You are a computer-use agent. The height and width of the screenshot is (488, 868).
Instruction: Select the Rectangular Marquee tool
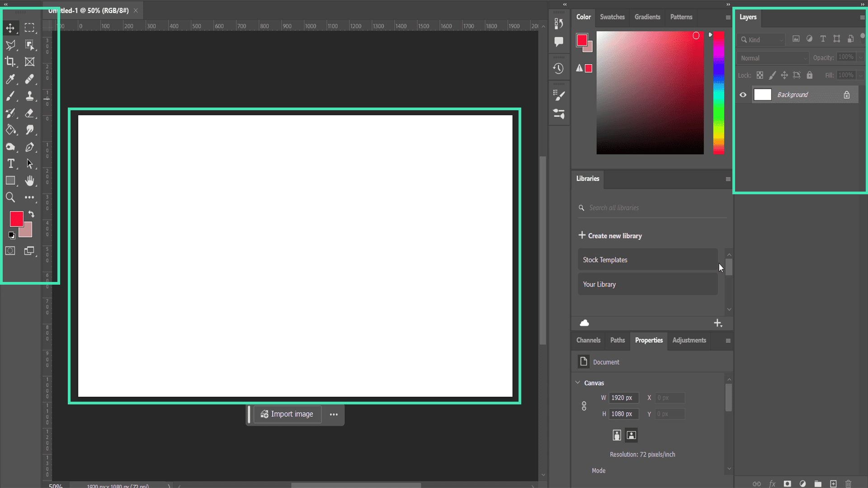coord(29,28)
